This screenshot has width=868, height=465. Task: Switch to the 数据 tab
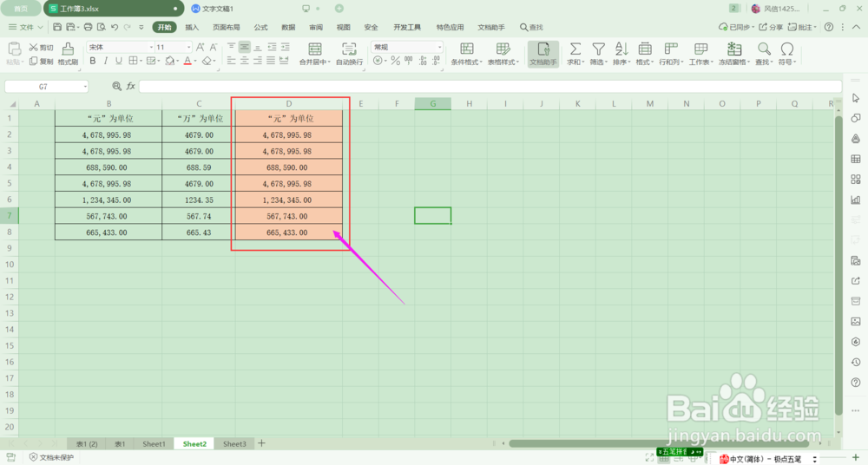(x=288, y=27)
